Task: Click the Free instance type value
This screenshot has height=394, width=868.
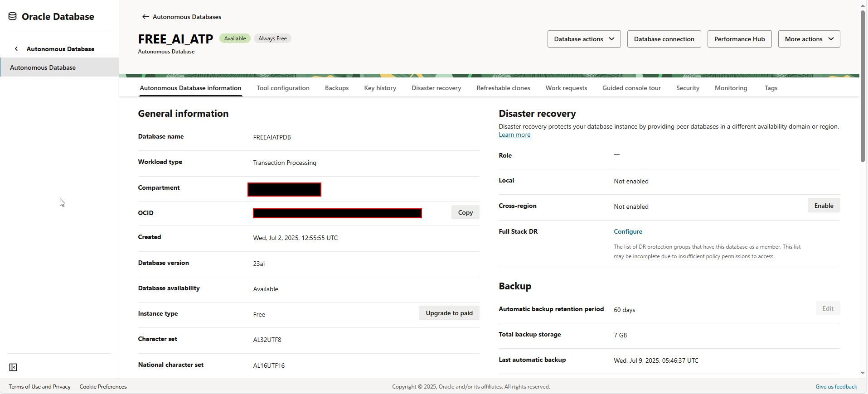Action: pos(259,314)
